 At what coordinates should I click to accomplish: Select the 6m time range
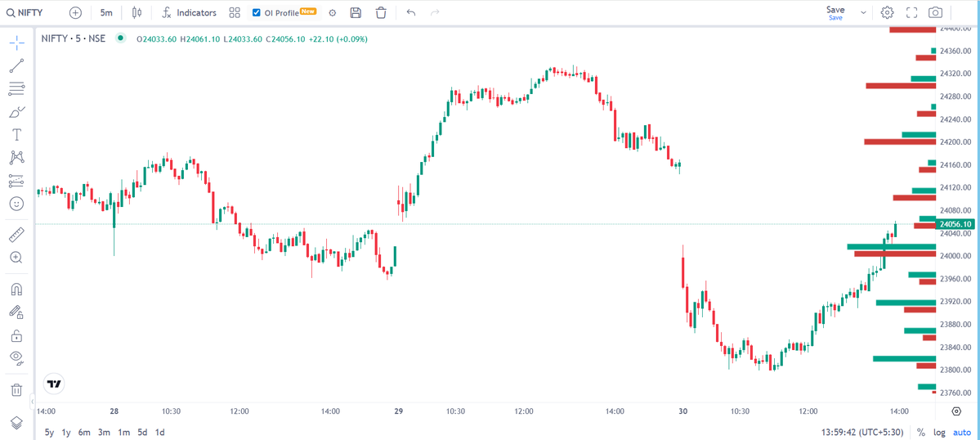(x=84, y=432)
